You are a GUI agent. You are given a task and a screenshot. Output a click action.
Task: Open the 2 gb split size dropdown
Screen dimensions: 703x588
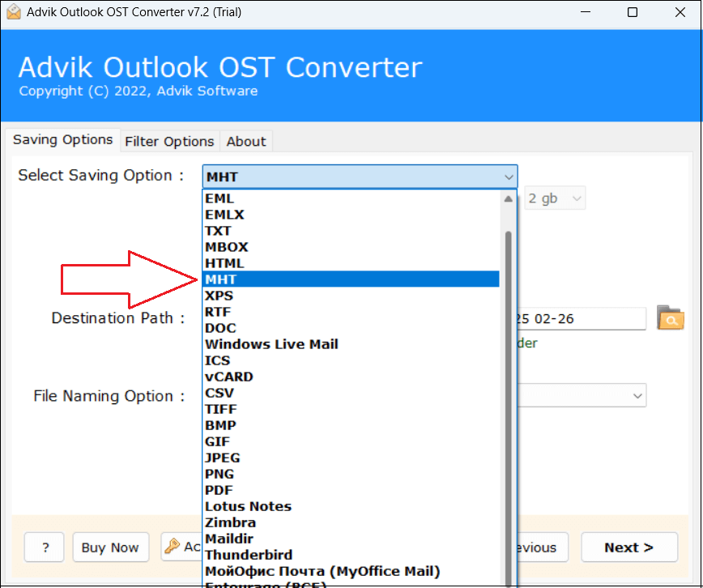click(555, 198)
